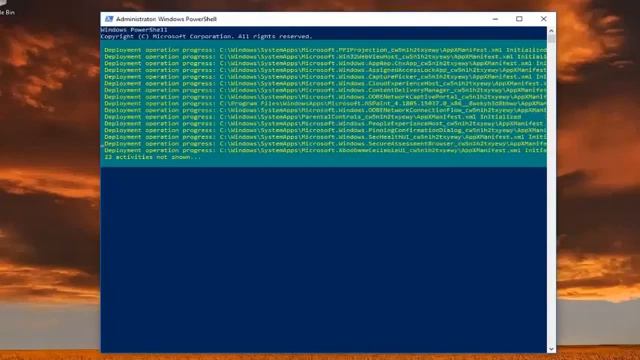Click the Win32WebViewHost deployment progress line
Image resolution: width=640 pixels, height=360 pixels.
coord(325,57)
